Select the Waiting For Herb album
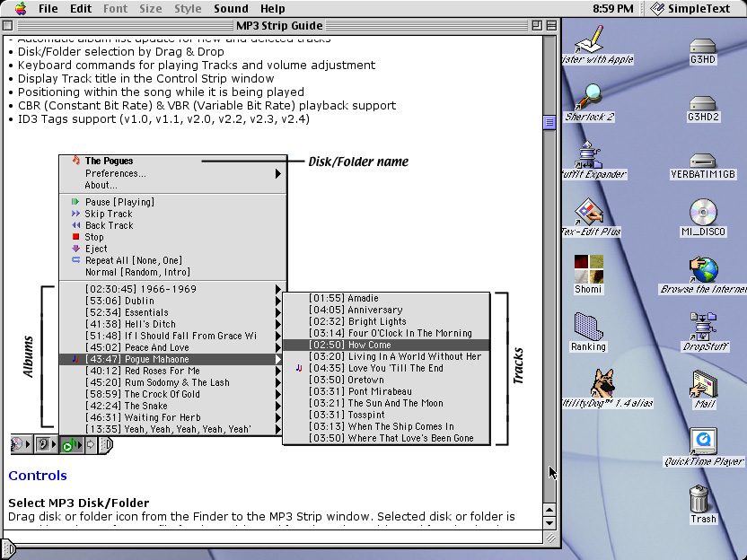The image size is (747, 560). 172,417
